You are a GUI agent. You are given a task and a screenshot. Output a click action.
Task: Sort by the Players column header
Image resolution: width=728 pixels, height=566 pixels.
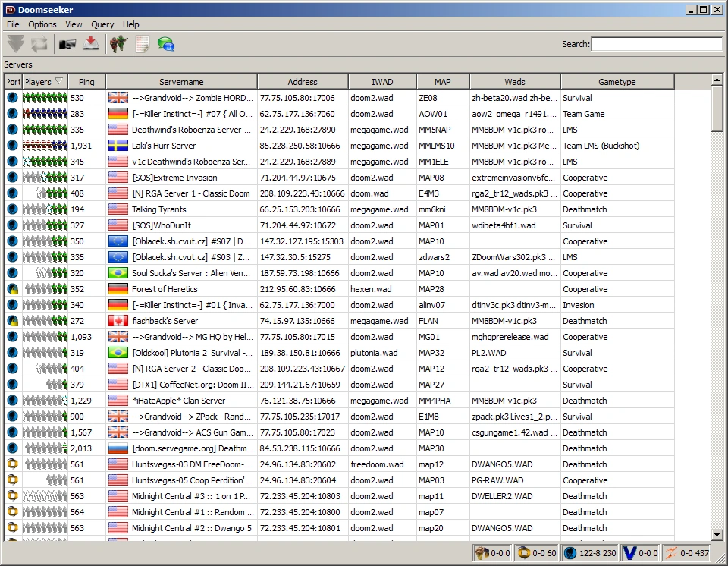tap(45, 82)
